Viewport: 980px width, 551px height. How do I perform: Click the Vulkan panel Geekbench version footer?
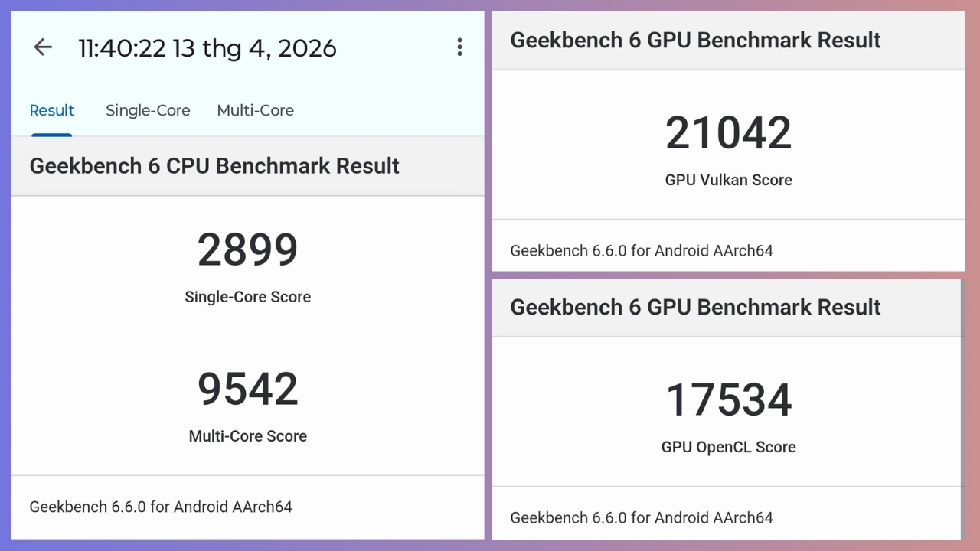pyautogui.click(x=642, y=251)
